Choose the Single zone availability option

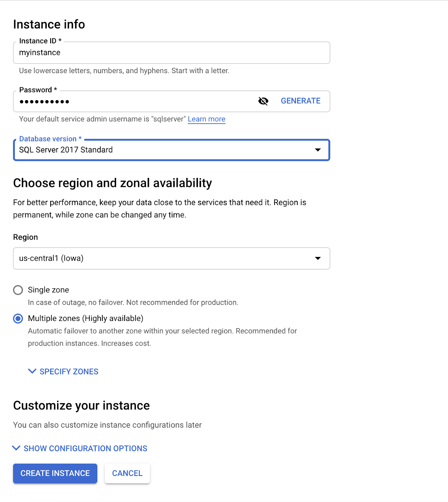pos(18,290)
